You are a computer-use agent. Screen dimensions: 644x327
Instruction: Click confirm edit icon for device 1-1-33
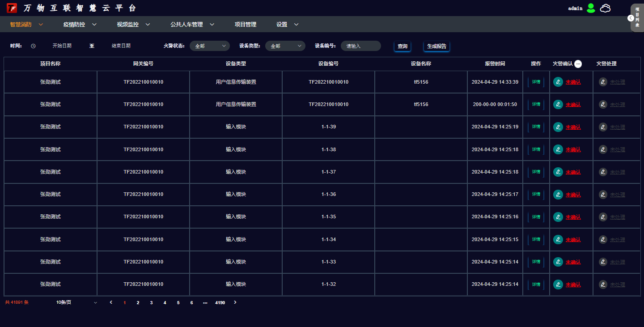(x=558, y=262)
